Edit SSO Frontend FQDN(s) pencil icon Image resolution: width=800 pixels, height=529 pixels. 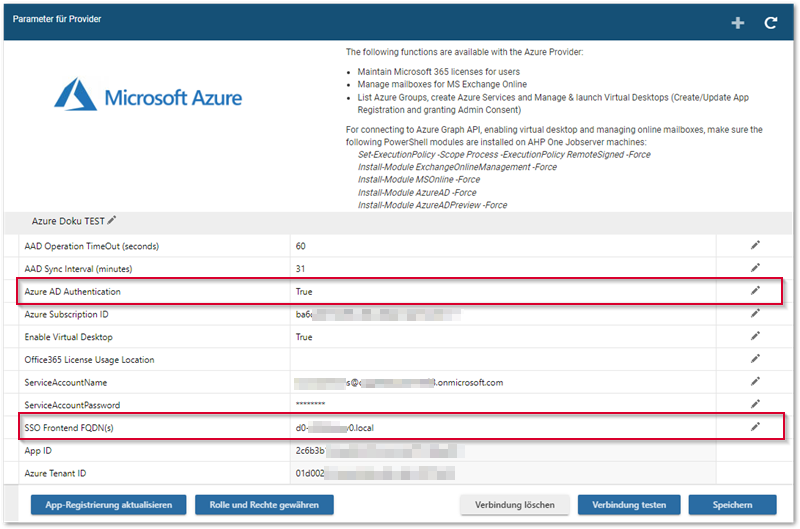tap(755, 427)
